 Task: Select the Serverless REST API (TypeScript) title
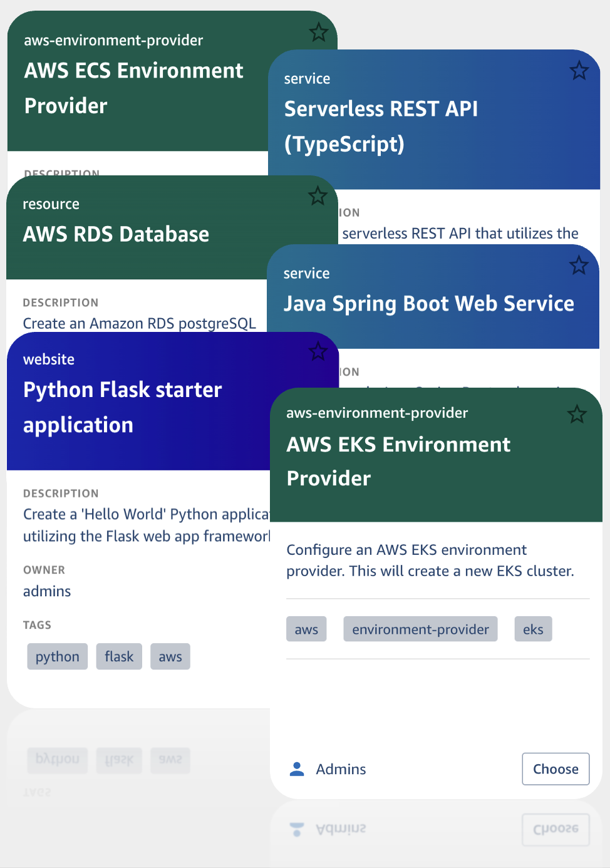pos(381,126)
